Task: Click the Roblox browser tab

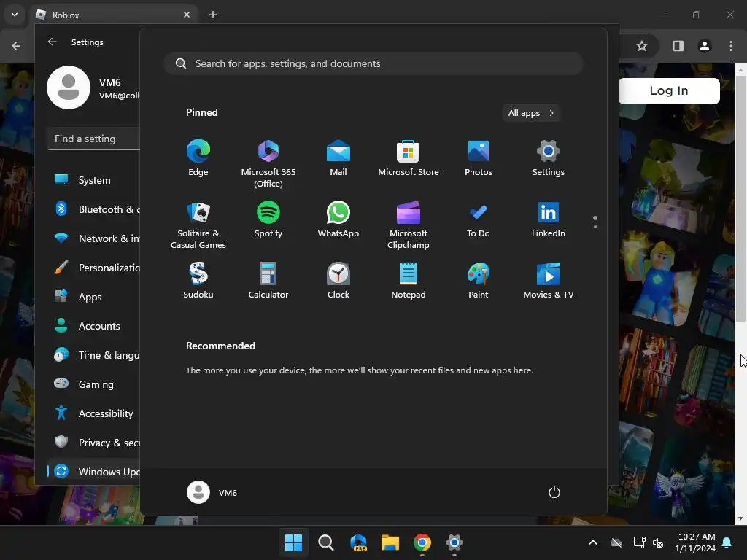Action: pyautogui.click(x=113, y=15)
